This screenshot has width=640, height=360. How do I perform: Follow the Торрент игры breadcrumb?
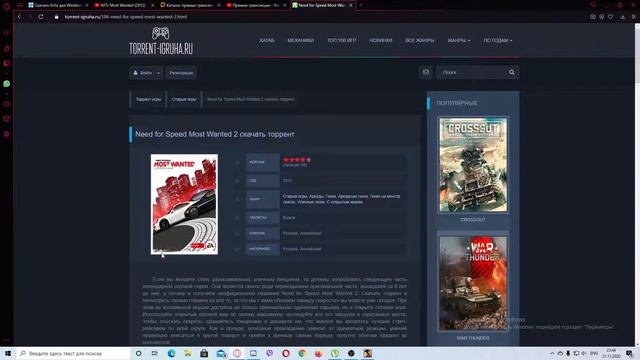[148, 99]
